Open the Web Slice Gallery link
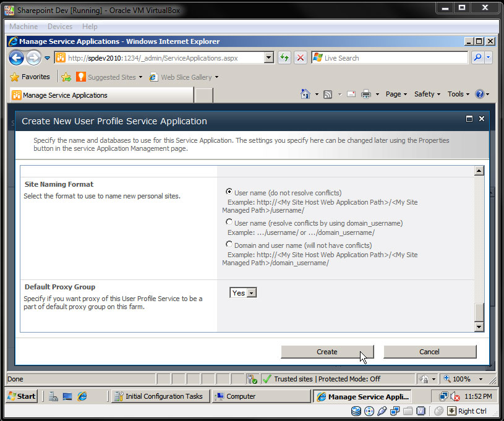The height and width of the screenshot is (421, 504). [184, 77]
